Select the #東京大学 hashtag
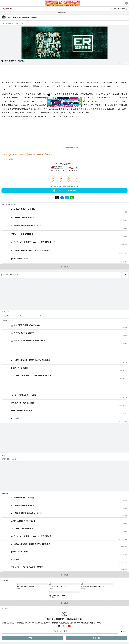129x644 pixels. [21, 154]
